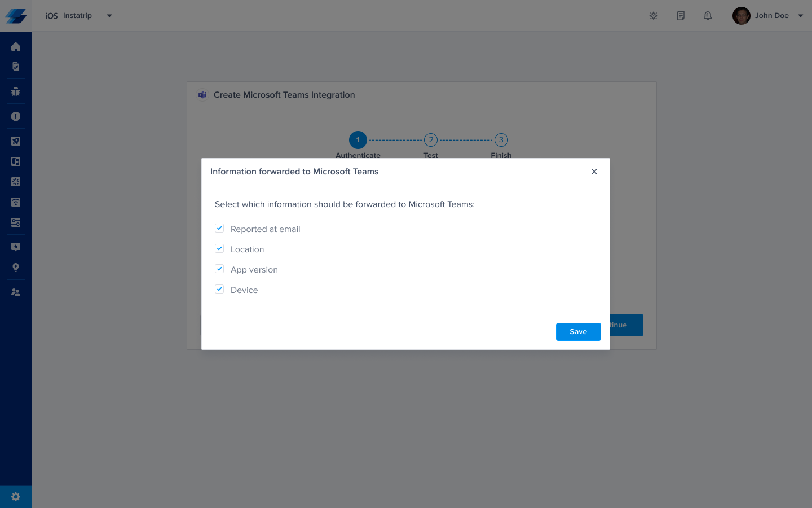
Task: Open the John Doe account dropdown arrow
Action: [801, 16]
